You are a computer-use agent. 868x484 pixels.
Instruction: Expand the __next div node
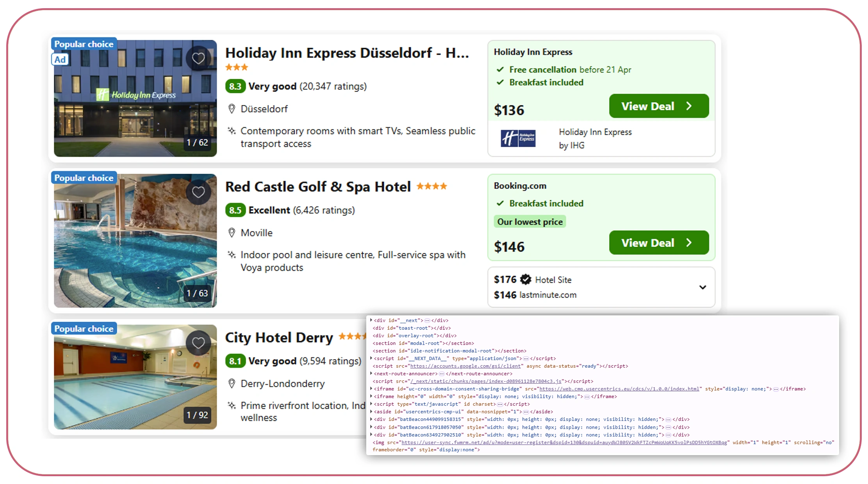pyautogui.click(x=371, y=320)
